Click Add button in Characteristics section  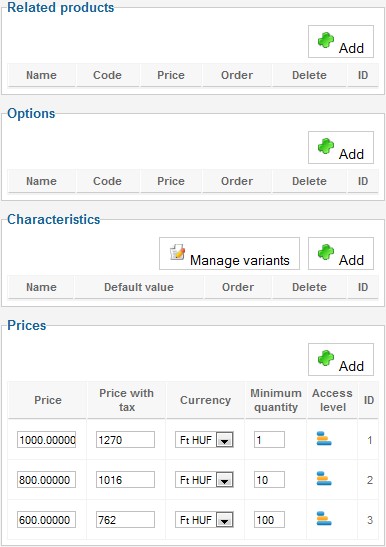(341, 254)
